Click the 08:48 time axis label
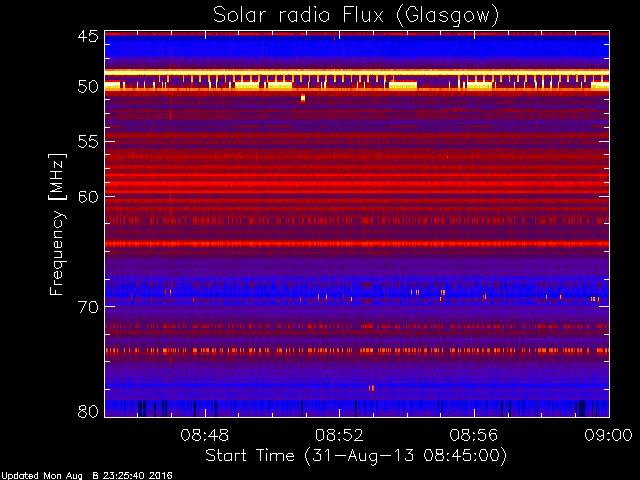 pyautogui.click(x=204, y=435)
